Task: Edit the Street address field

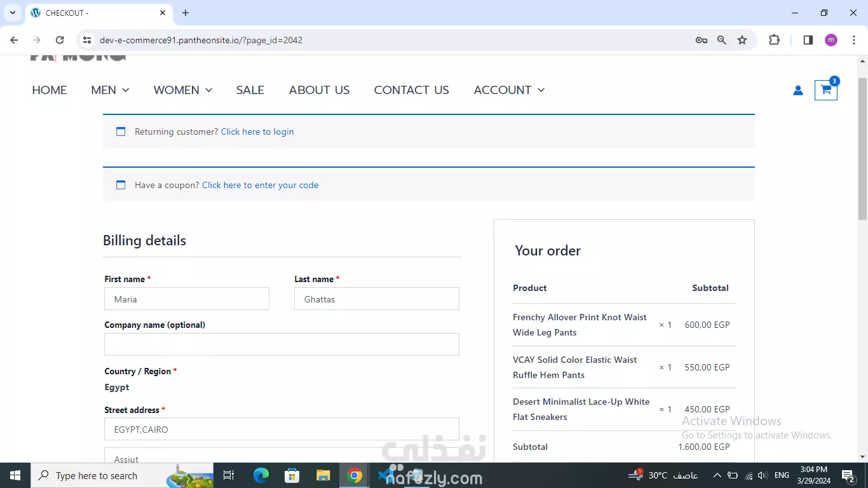Action: coord(281,429)
